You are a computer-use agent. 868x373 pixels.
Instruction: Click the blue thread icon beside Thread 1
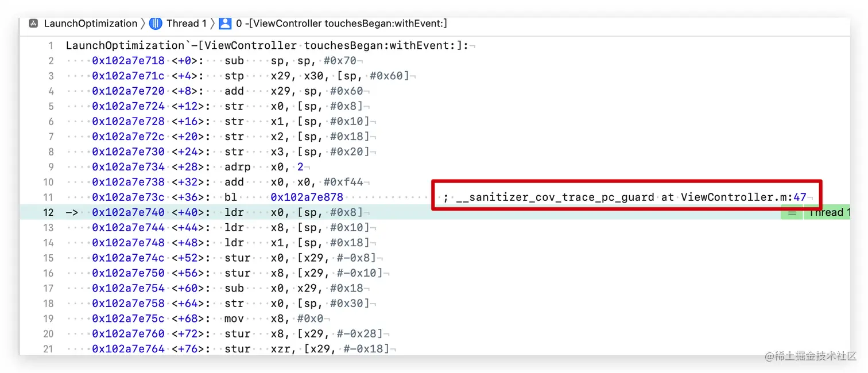(x=156, y=24)
